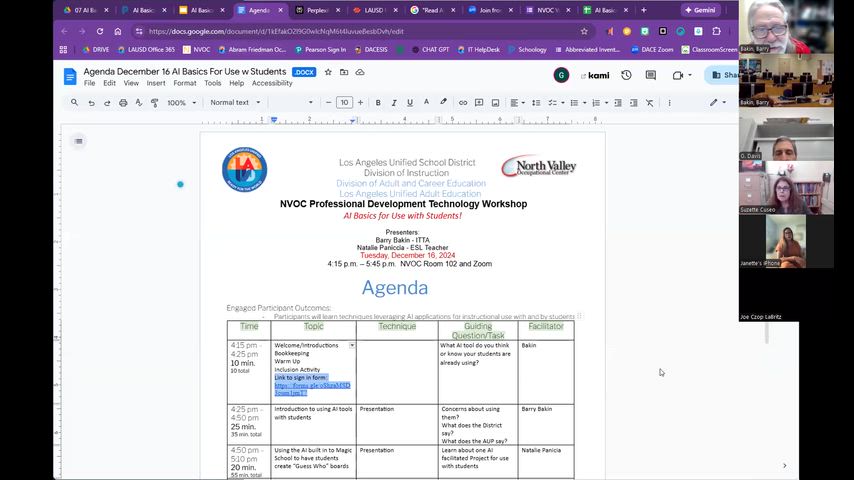This screenshot has width=854, height=480.
Task: Print the document
Action: 123,102
